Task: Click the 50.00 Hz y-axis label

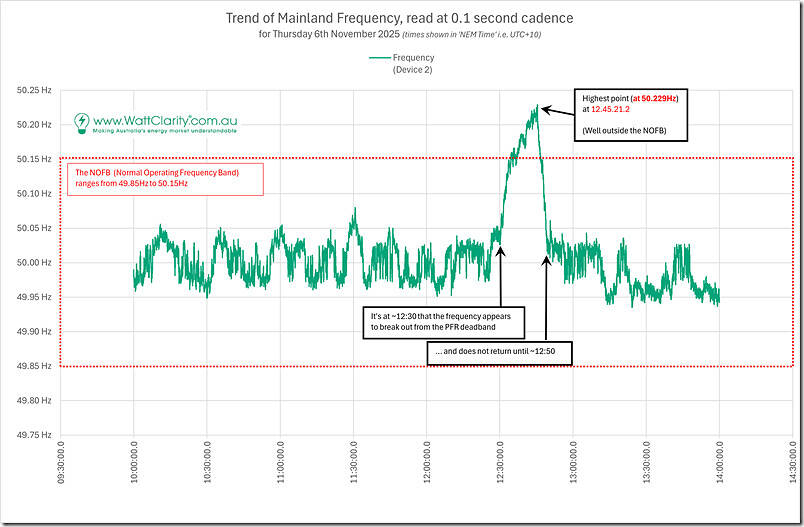Action: point(35,263)
